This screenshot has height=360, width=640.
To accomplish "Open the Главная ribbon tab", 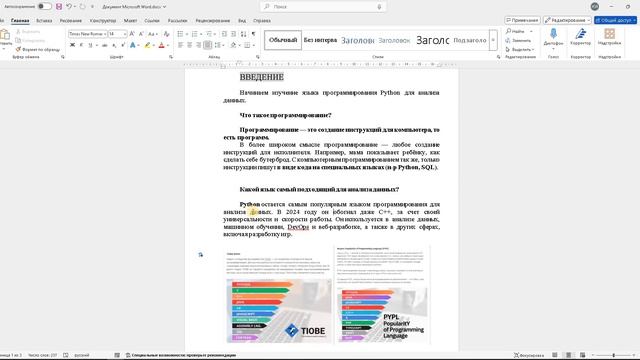I will click(20, 20).
